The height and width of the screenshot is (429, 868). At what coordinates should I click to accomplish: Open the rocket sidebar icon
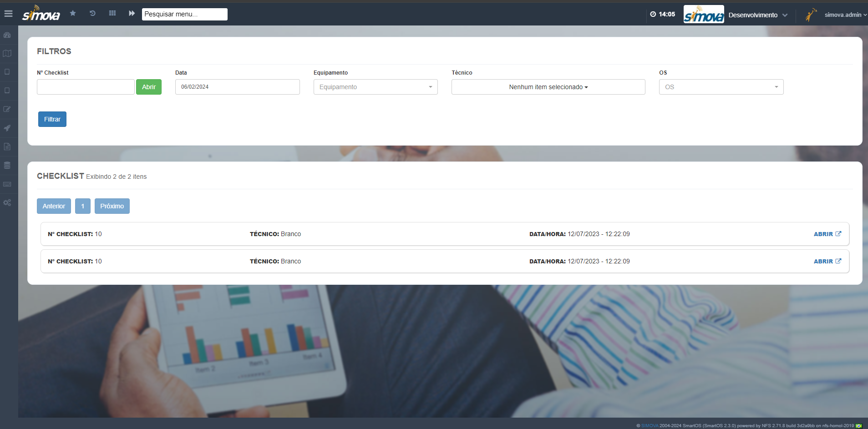[x=7, y=128]
